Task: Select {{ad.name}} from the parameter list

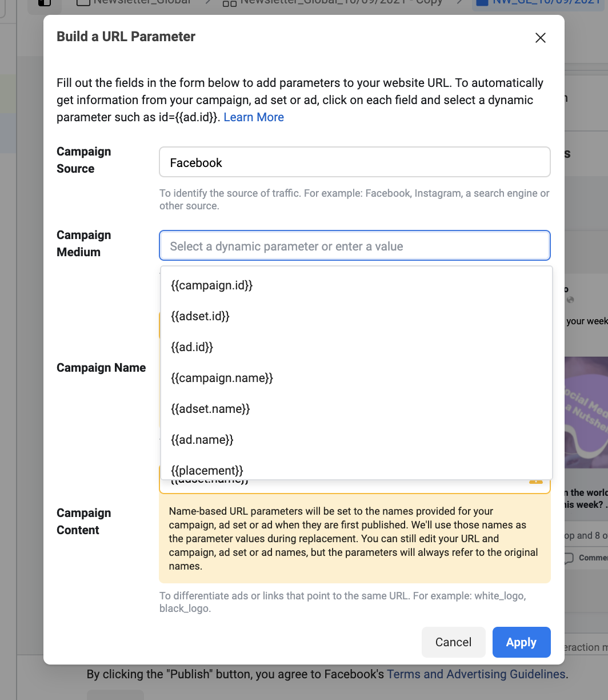Action: click(x=201, y=439)
